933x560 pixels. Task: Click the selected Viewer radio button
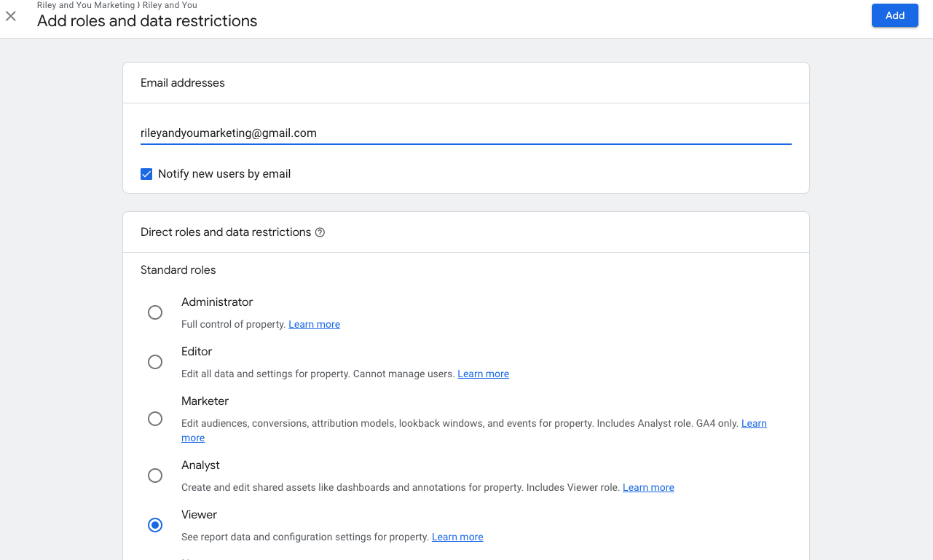155,525
